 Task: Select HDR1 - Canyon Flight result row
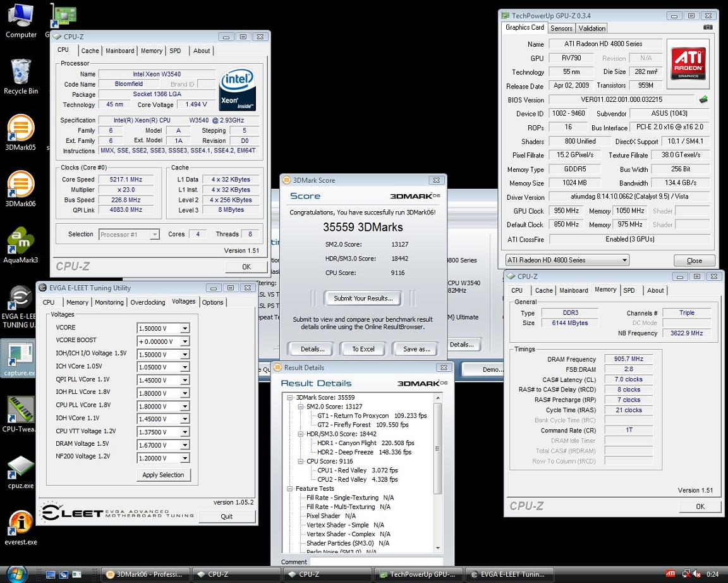[366, 443]
